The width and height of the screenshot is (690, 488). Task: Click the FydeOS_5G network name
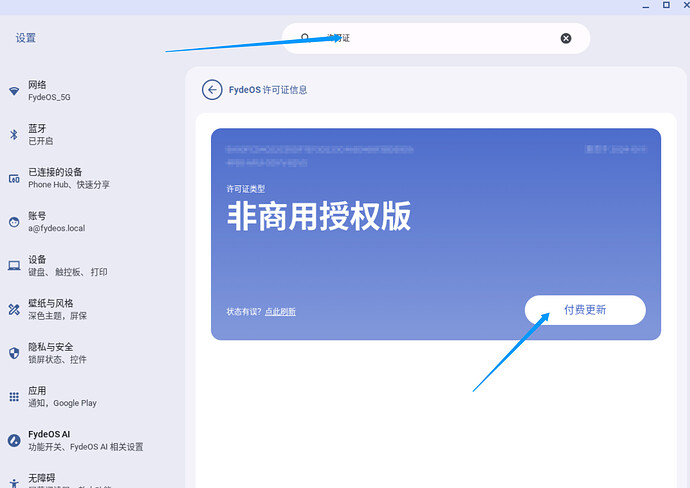tap(49, 97)
